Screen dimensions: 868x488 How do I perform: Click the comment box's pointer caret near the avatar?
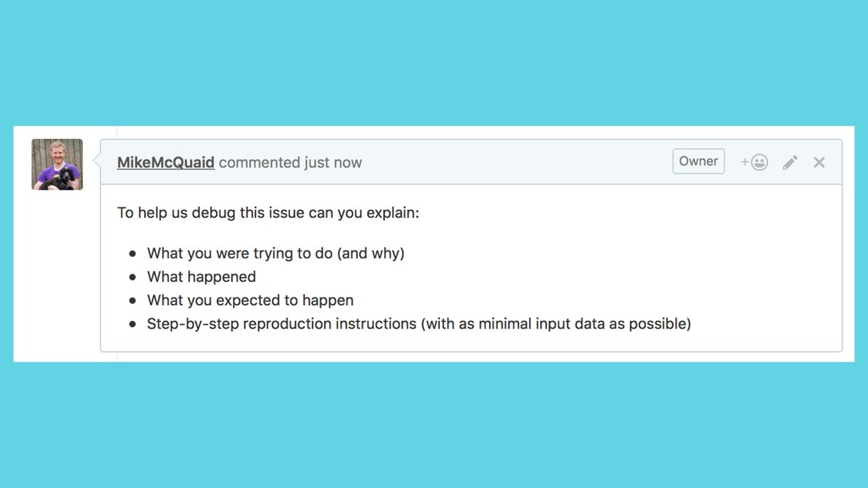point(97,161)
